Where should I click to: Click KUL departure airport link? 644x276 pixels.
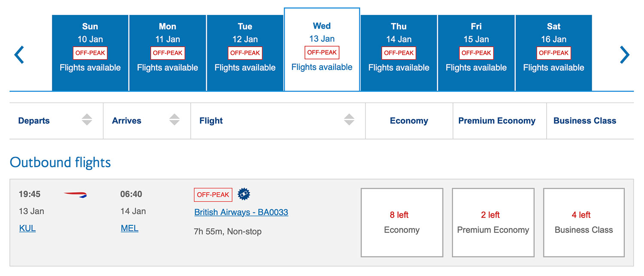27,228
